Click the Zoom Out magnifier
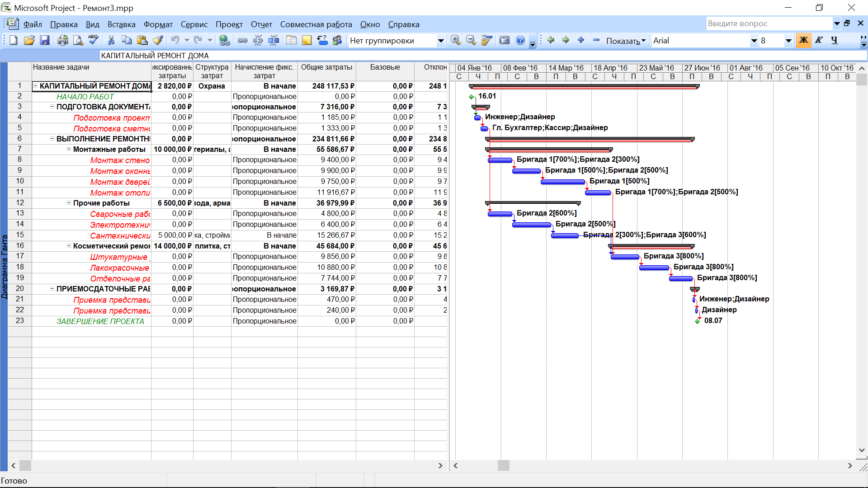 pos(471,41)
